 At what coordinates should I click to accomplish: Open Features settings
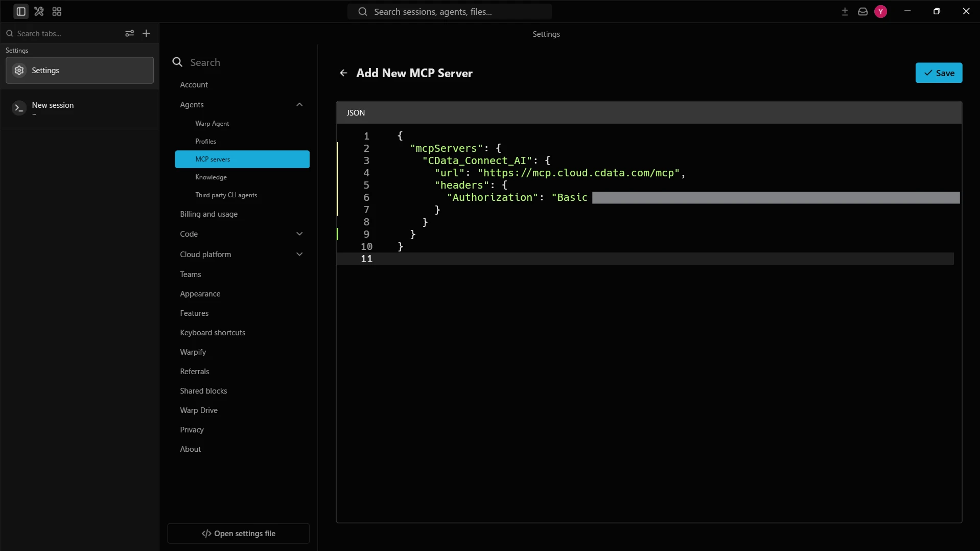194,313
